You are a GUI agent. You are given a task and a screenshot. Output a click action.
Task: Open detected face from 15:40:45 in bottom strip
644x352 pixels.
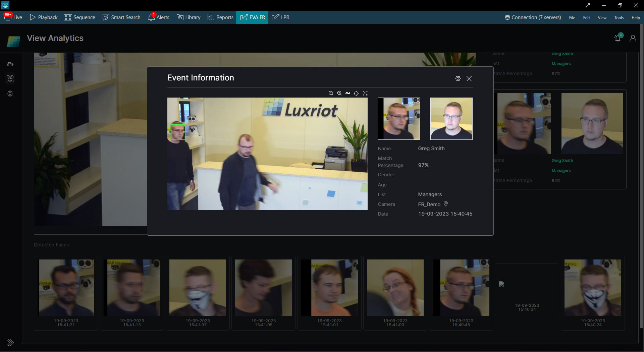pos(461,293)
